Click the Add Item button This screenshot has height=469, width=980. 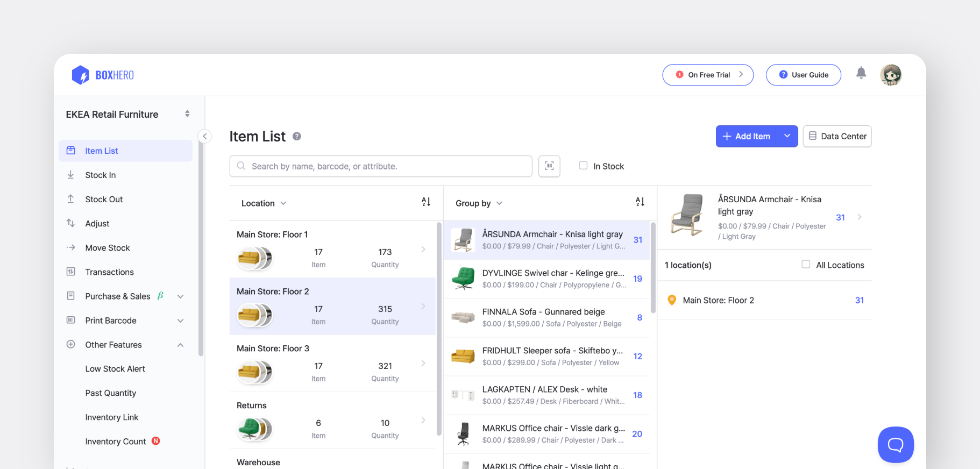[x=746, y=136]
